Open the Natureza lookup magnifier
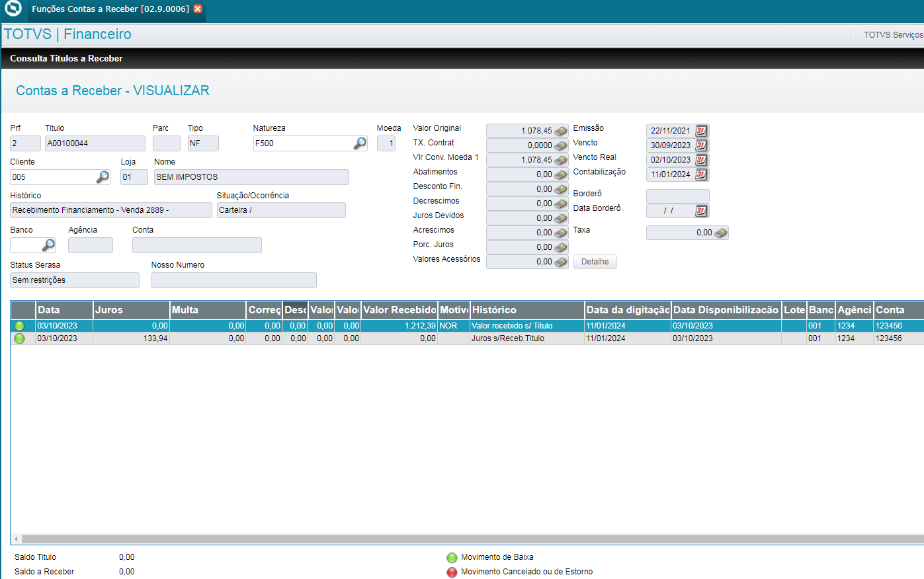The image size is (924, 579). click(x=360, y=143)
